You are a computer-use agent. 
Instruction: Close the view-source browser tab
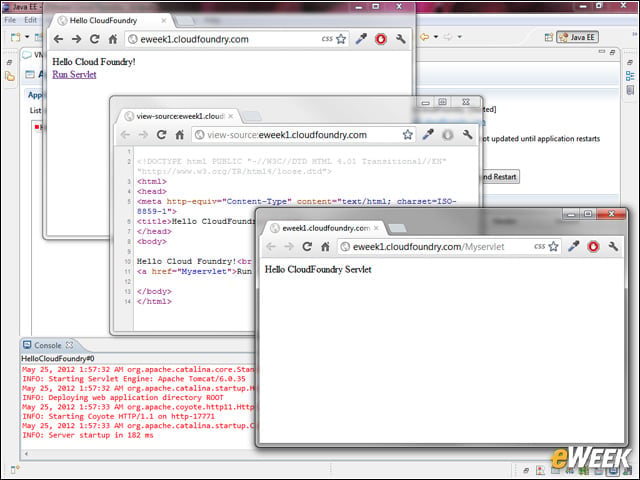[x=231, y=116]
